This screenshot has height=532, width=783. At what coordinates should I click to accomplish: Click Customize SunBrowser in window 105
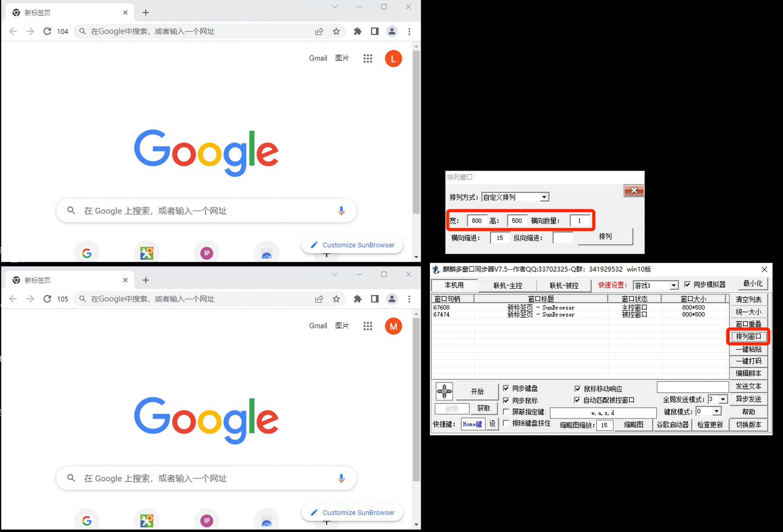click(x=352, y=512)
